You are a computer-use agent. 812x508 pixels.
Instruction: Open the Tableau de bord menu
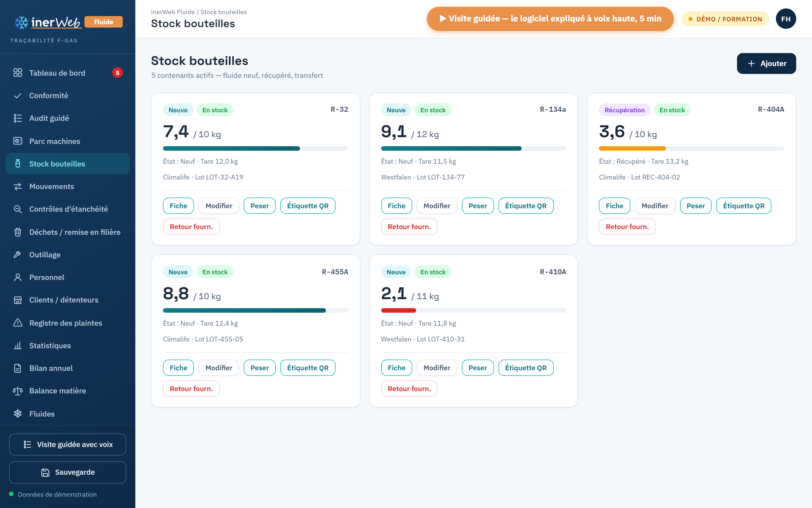coord(68,73)
